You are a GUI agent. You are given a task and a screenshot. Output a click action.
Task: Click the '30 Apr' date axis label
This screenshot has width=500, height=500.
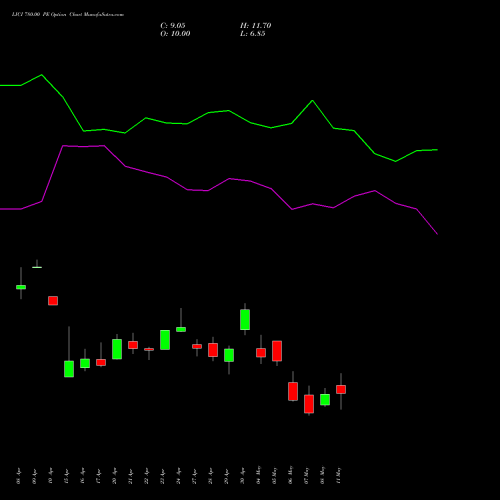pos(242,476)
